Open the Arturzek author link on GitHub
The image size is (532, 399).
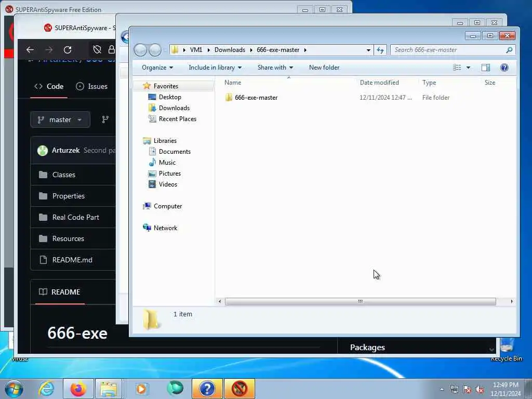pyautogui.click(x=65, y=150)
